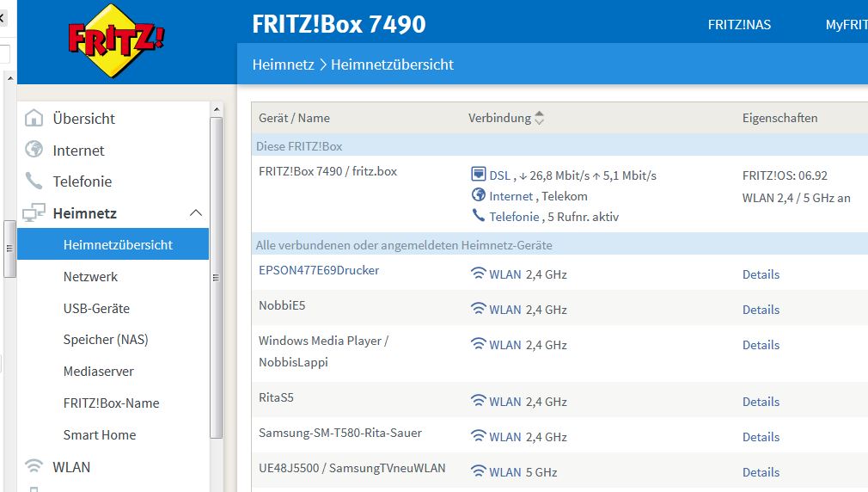Open Details for Windows Media Player / NobbisLappi
Image resolution: width=868 pixels, height=492 pixels.
click(761, 345)
